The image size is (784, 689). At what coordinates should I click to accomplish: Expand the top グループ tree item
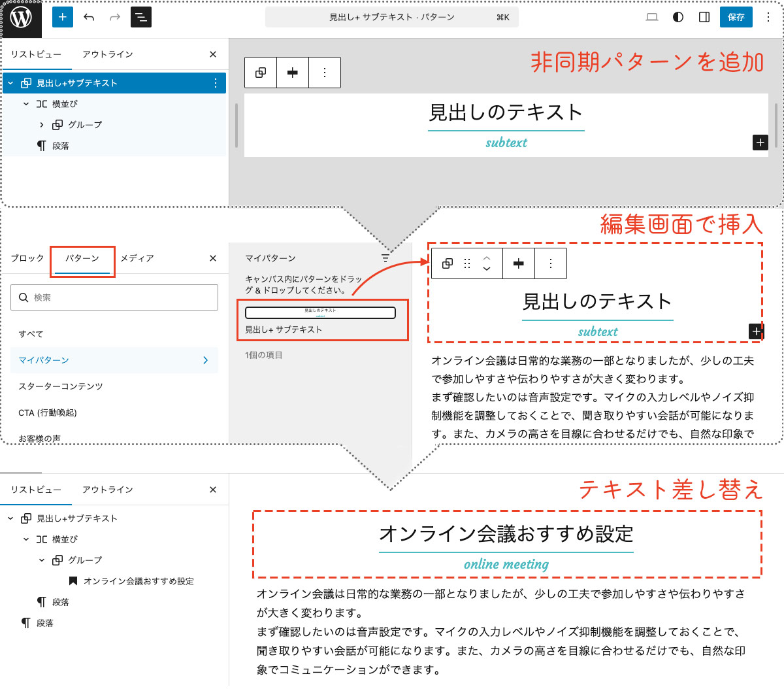42,125
